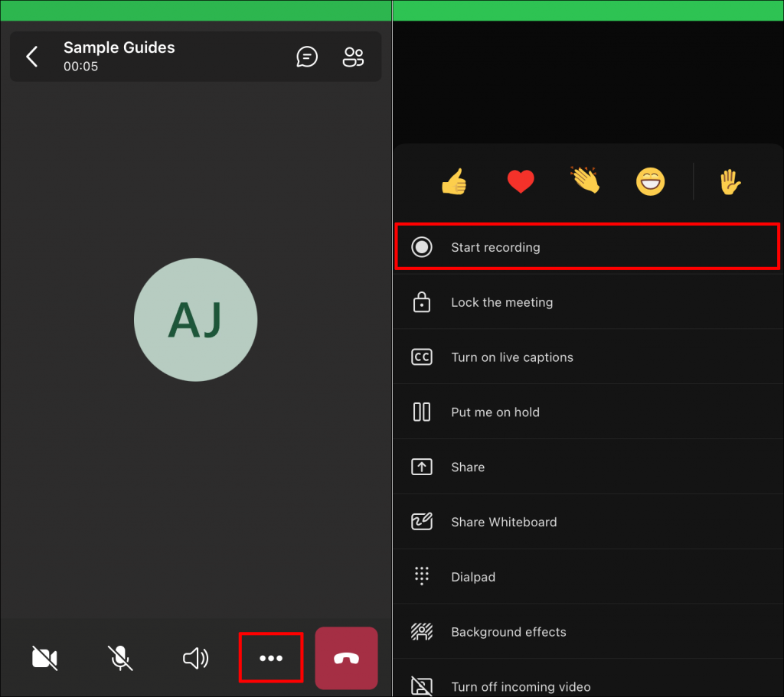Screen dimensions: 784x697
Task: Open the more options ellipsis icon
Action: click(271, 657)
